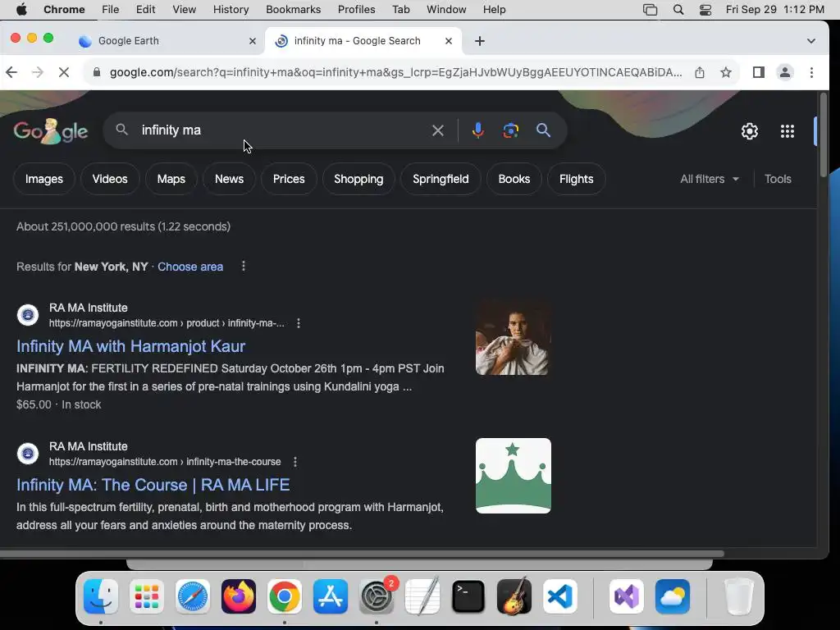
Task: Open Launchpad from the dock
Action: (x=147, y=596)
